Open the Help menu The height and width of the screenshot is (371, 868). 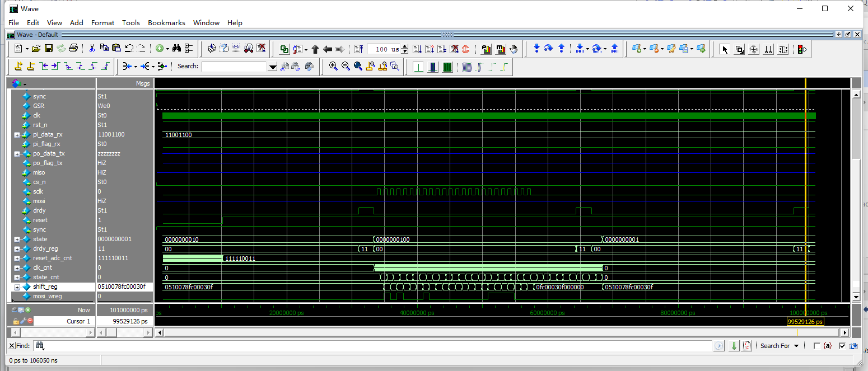tap(235, 22)
